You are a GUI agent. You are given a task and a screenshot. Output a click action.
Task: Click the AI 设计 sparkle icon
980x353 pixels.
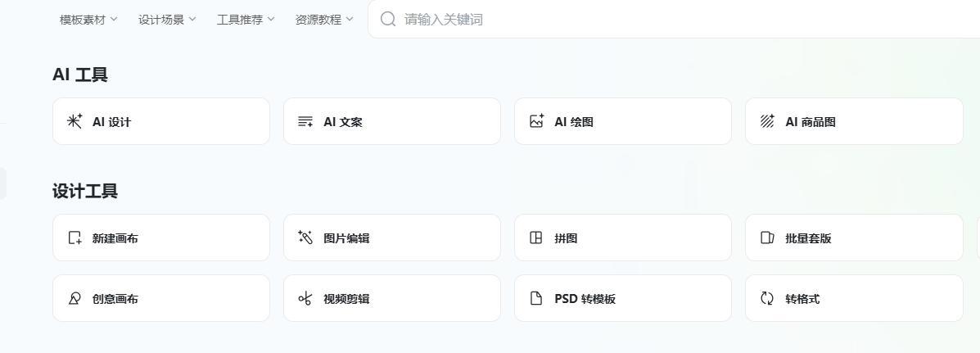[x=75, y=121]
